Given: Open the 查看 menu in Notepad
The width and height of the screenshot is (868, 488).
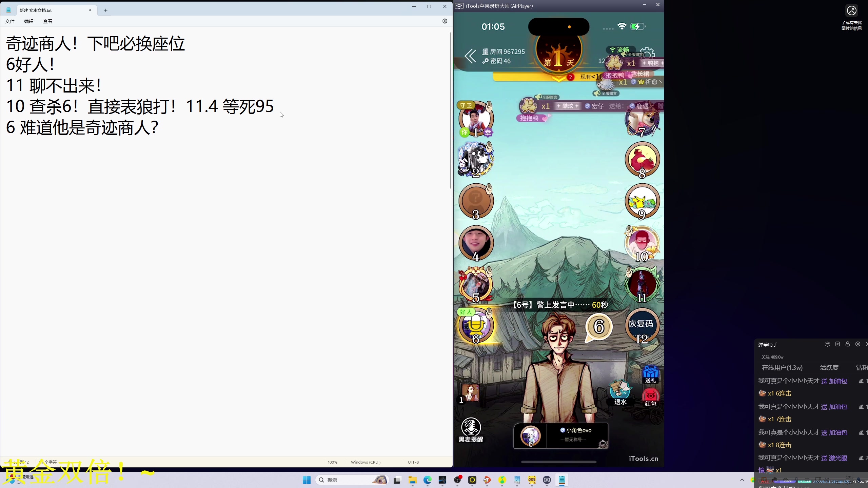Looking at the screenshot, I should click(x=48, y=21).
